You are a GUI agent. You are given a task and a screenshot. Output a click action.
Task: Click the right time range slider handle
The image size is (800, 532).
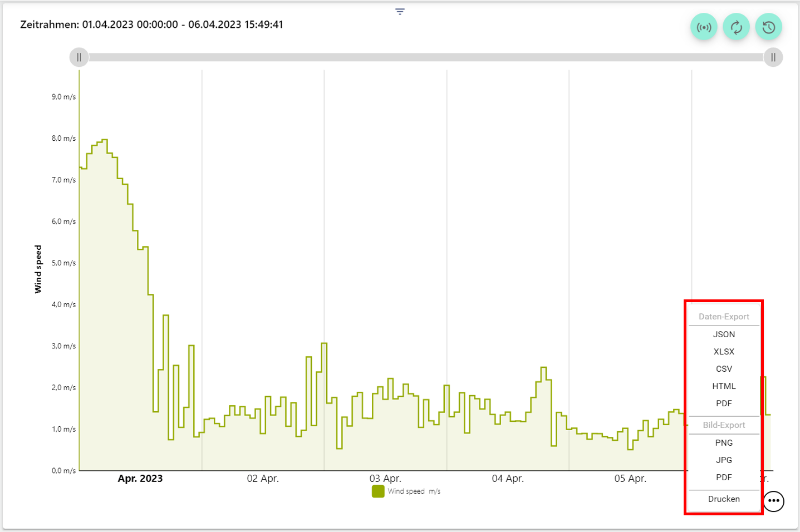pos(773,57)
